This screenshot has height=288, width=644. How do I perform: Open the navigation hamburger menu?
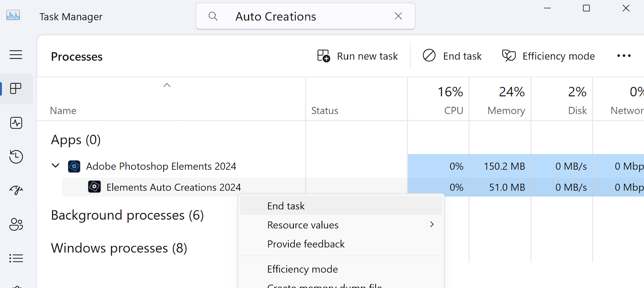click(x=16, y=55)
